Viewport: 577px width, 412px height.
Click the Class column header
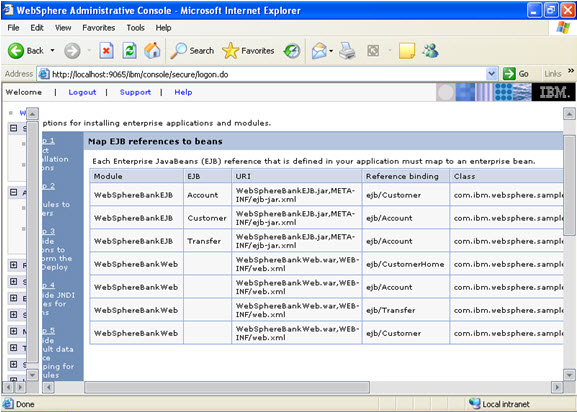click(506, 176)
